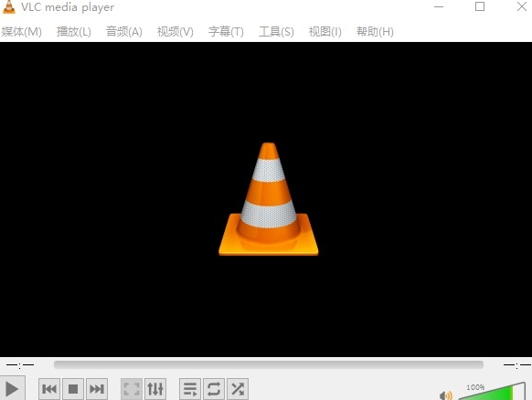Close the VLC media player window
This screenshot has height=400, width=532.
[522, 6]
